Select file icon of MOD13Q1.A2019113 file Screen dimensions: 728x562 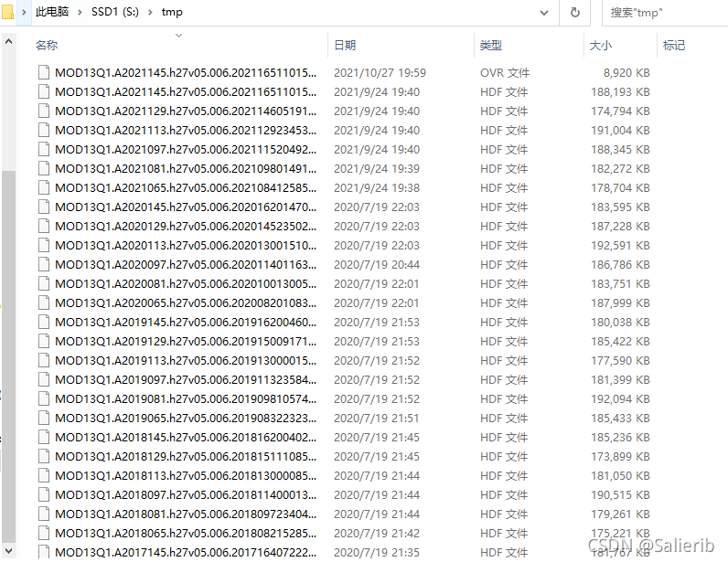[44, 361]
